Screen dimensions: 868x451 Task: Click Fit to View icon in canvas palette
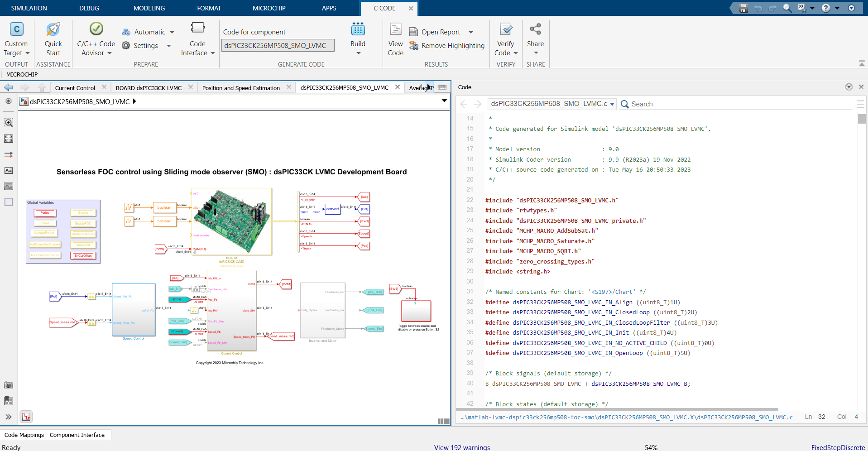click(x=9, y=139)
